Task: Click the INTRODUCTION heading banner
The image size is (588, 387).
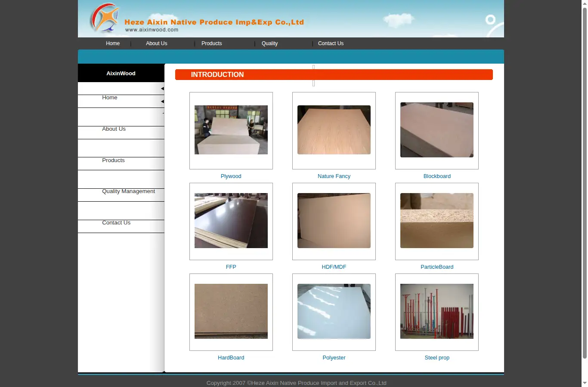Action: [334, 74]
